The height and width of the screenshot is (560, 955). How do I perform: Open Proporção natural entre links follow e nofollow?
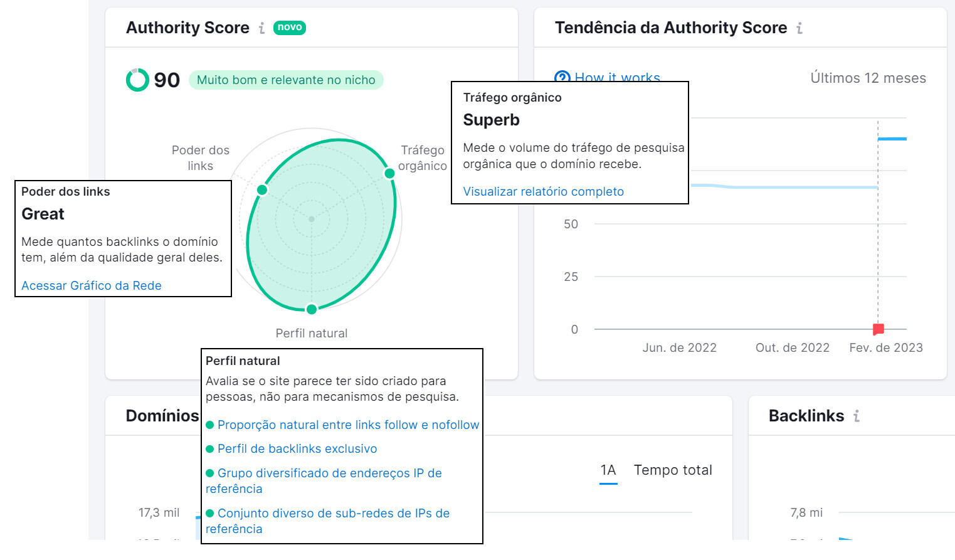click(x=348, y=425)
